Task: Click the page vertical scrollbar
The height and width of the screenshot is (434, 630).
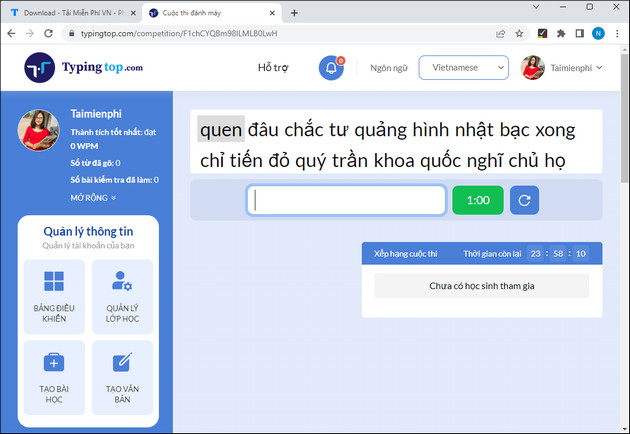Action: (x=625, y=119)
